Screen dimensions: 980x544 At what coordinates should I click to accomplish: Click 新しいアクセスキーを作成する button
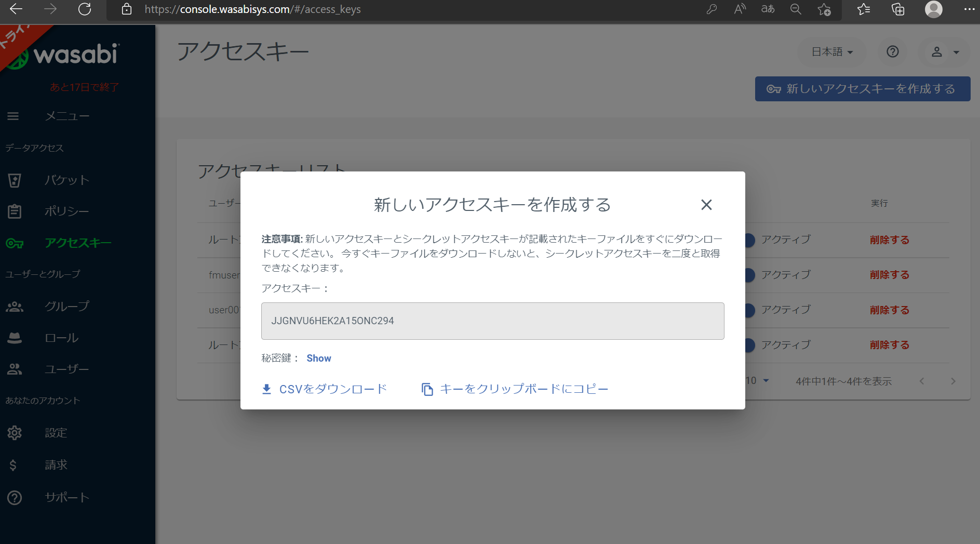point(862,89)
